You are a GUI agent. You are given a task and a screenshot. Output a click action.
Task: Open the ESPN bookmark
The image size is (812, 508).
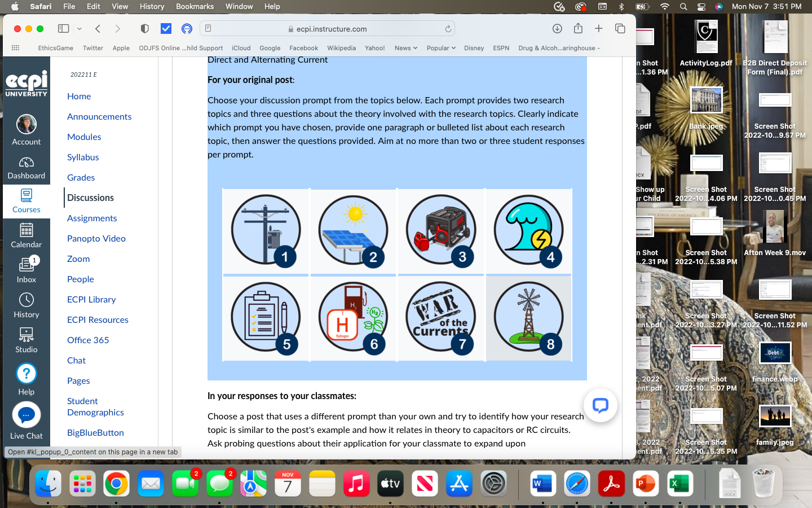(501, 48)
